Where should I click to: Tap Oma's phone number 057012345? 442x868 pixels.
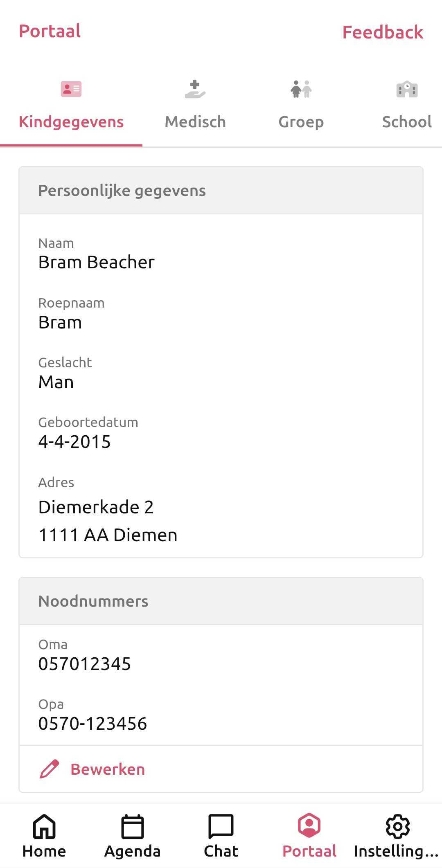pyautogui.click(x=85, y=664)
